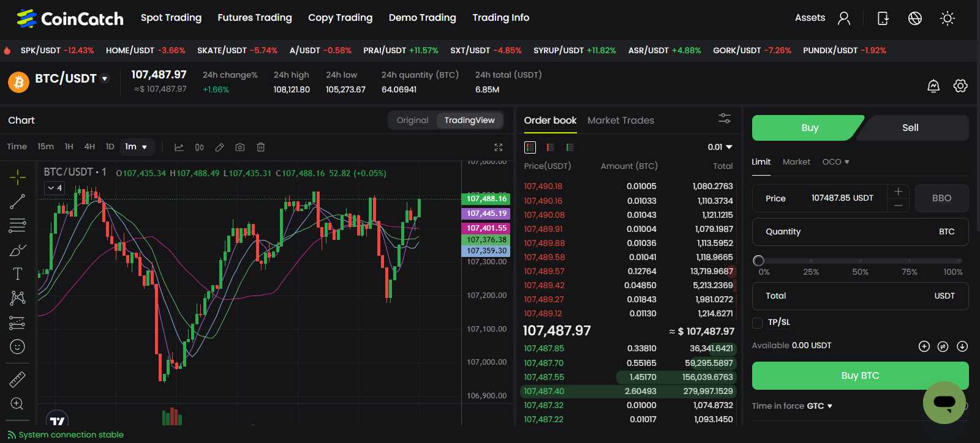Viewport: 980px width, 443px height.
Task: Switch to the Market Trades tab
Action: [x=620, y=121]
